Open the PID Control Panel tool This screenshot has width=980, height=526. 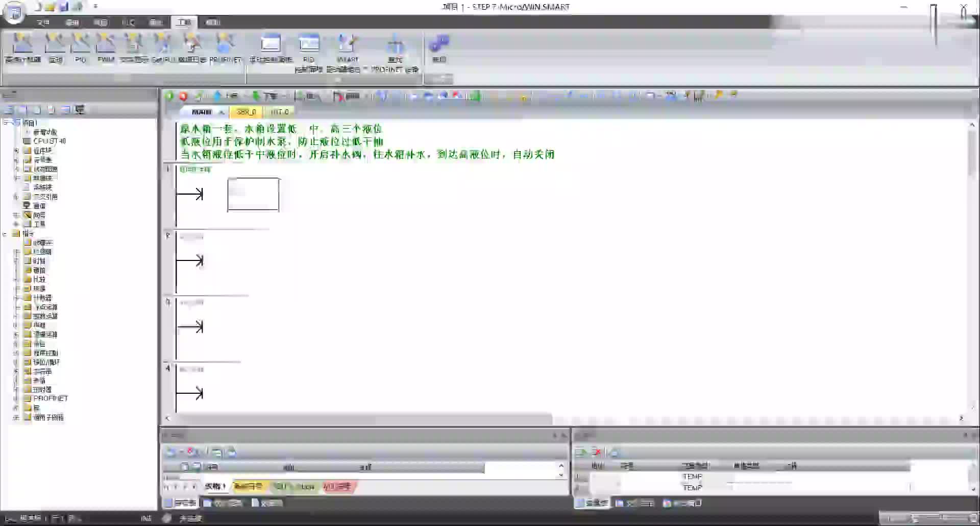(x=309, y=52)
